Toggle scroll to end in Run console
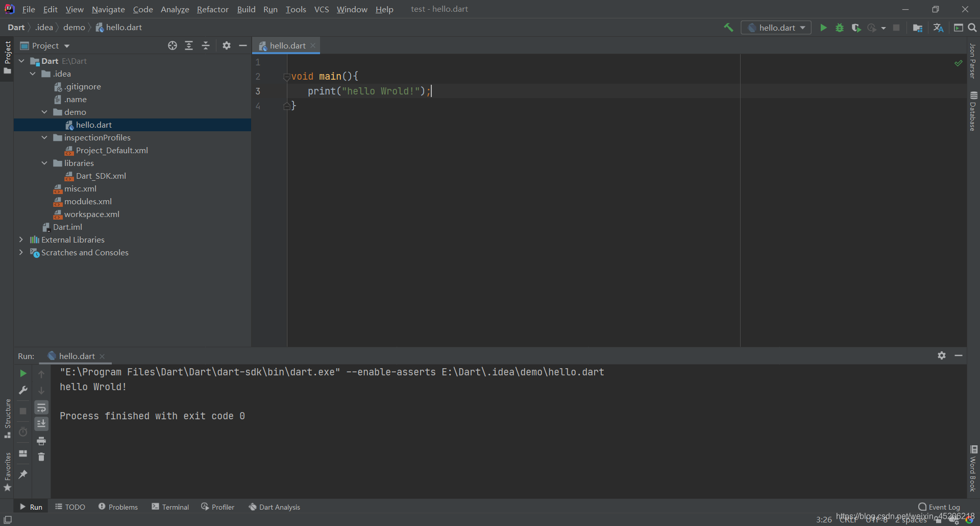Image resolution: width=980 pixels, height=526 pixels. pyautogui.click(x=41, y=424)
